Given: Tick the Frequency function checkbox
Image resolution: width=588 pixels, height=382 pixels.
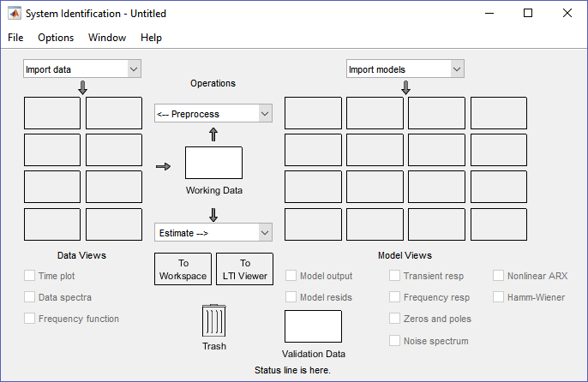Looking at the screenshot, I should (30, 319).
